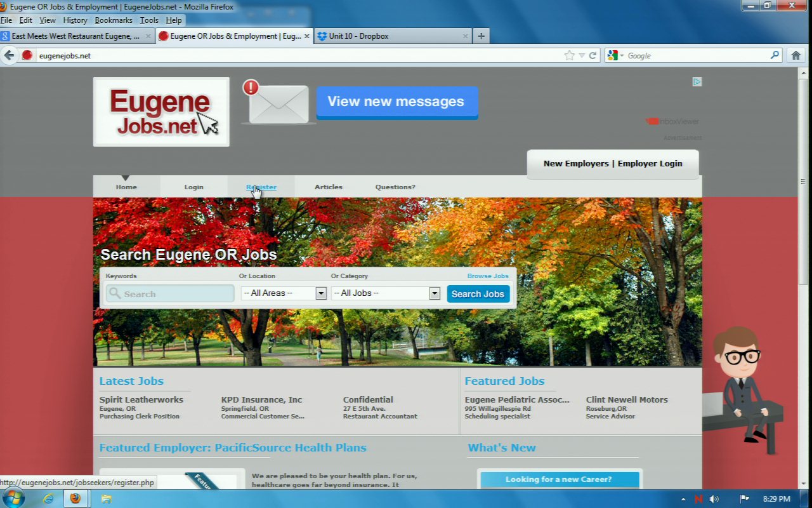Image resolution: width=812 pixels, height=508 pixels.
Task: Bookmark this page with the star icon
Action: click(569, 55)
